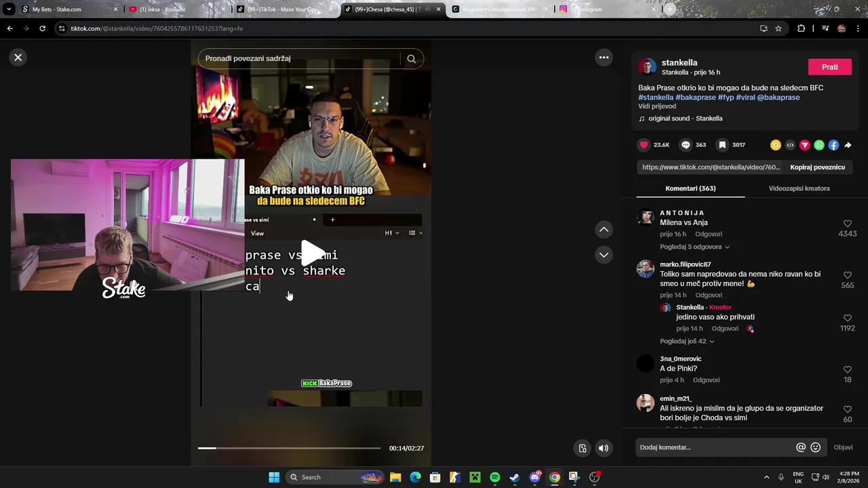Bookmark page with star icon
The height and width of the screenshot is (488, 868).
pos(778,28)
